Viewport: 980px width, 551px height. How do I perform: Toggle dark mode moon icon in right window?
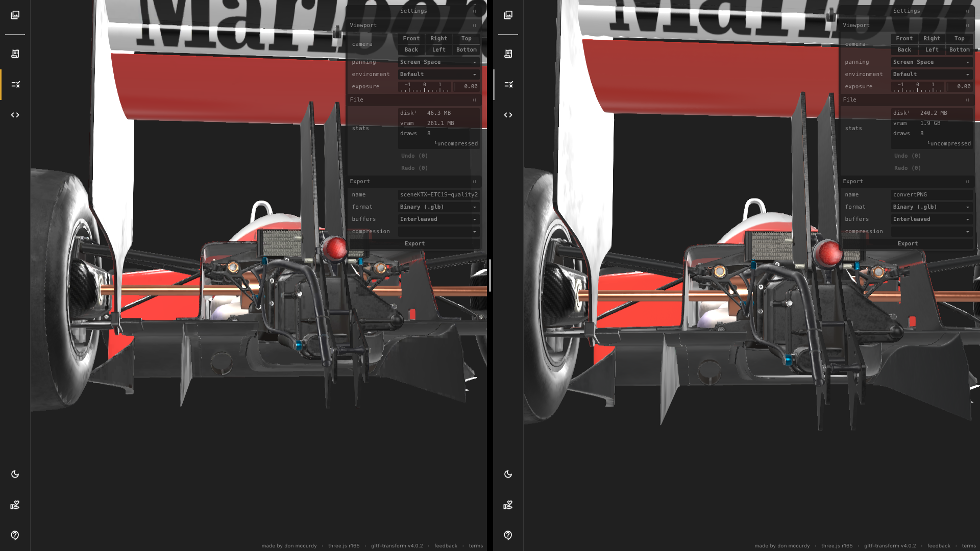(508, 474)
